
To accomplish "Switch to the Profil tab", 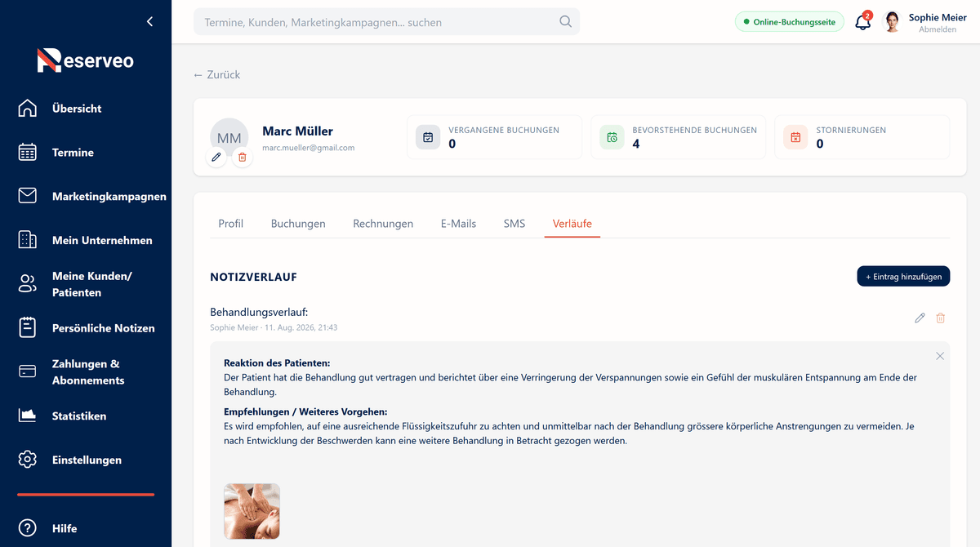I will [231, 224].
